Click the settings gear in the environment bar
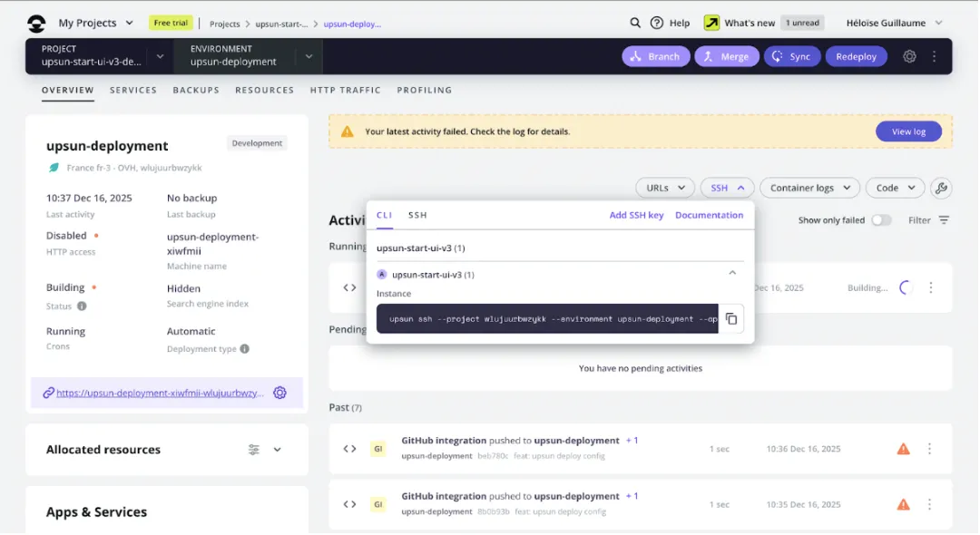 pos(909,55)
